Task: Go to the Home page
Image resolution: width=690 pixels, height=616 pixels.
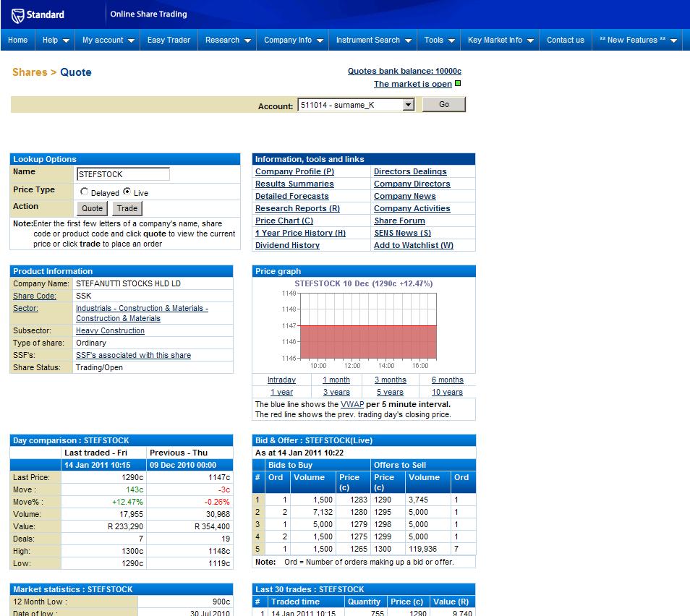Action: [x=17, y=40]
